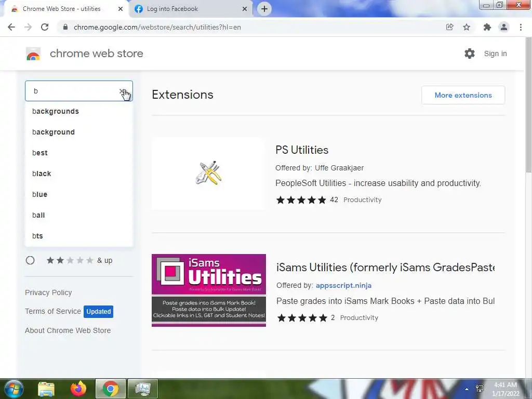Switch to Log into Facebook tab
The height and width of the screenshot is (399, 532).
(190, 9)
